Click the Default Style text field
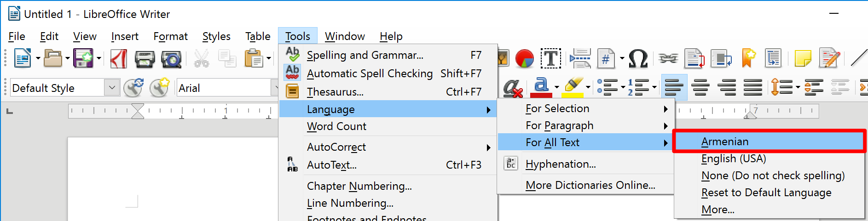 click(x=58, y=88)
